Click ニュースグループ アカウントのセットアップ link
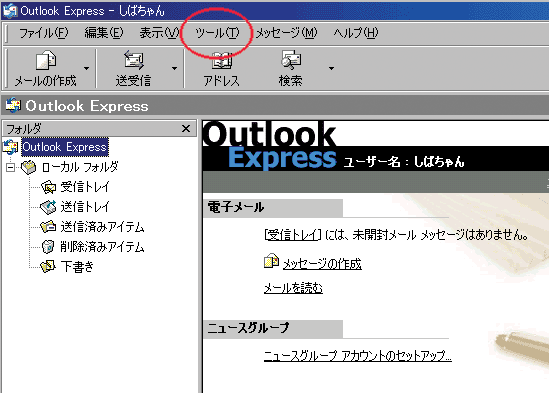 tap(357, 356)
